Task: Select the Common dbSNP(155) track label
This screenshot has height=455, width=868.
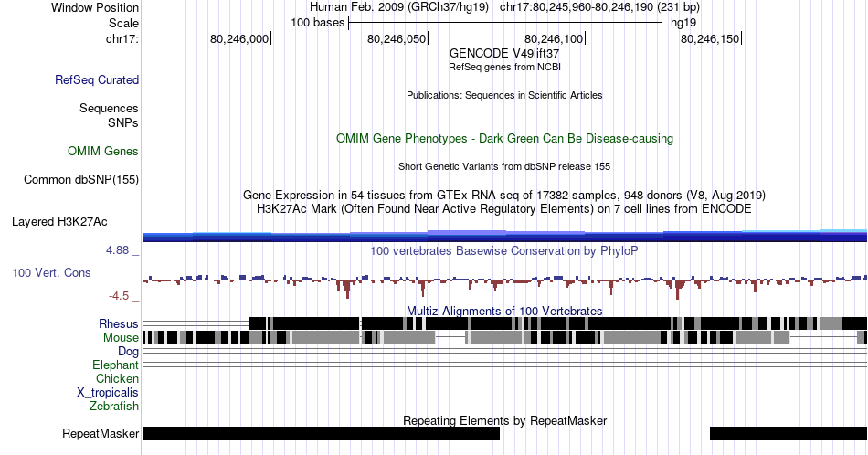Action: [x=81, y=179]
